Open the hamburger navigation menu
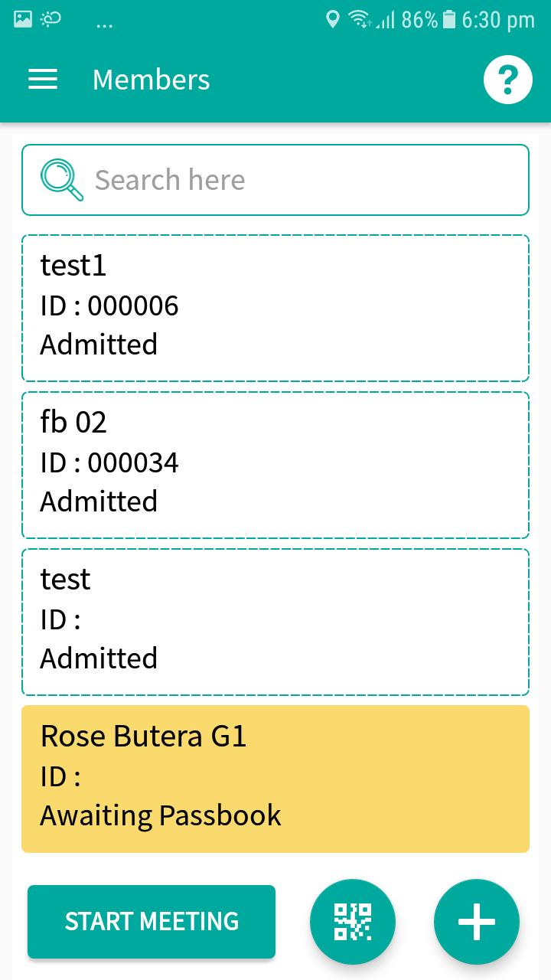 click(43, 80)
